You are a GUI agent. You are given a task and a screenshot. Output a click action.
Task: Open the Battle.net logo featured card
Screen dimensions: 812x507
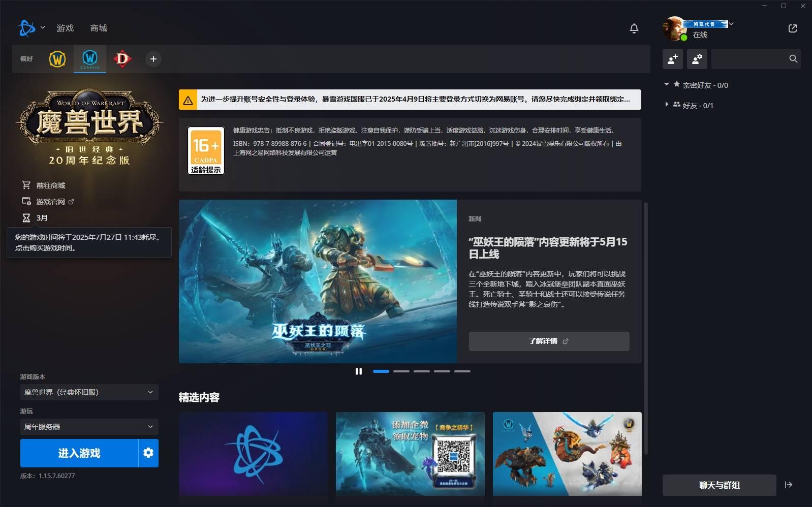coord(253,454)
